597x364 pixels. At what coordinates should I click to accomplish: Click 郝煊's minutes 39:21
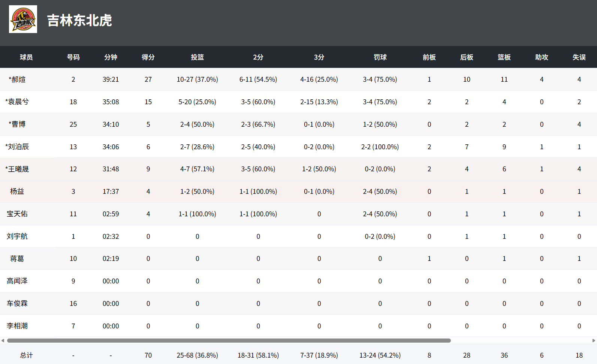(x=111, y=79)
